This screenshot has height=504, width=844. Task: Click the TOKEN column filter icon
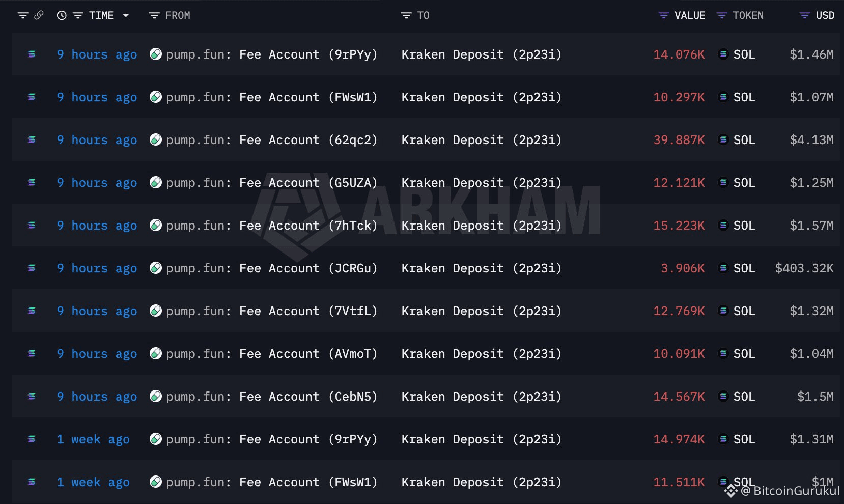pos(722,16)
